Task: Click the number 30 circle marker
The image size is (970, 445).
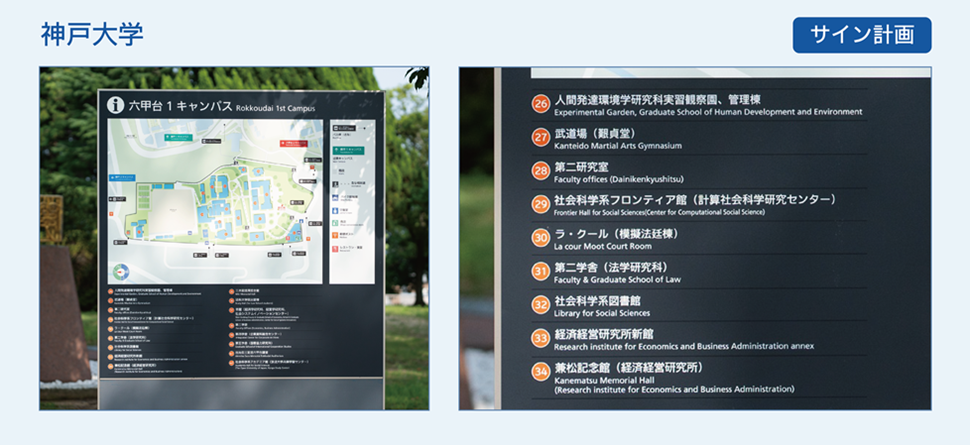Action: point(540,238)
